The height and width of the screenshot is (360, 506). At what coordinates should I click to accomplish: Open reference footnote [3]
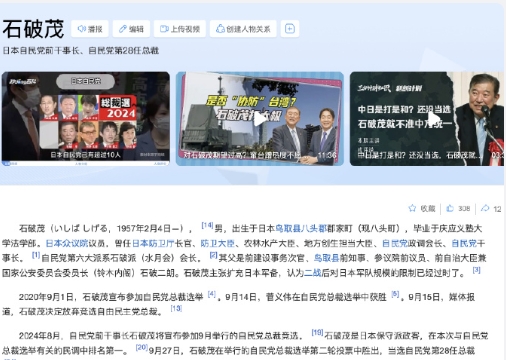pyautogui.click(x=477, y=270)
